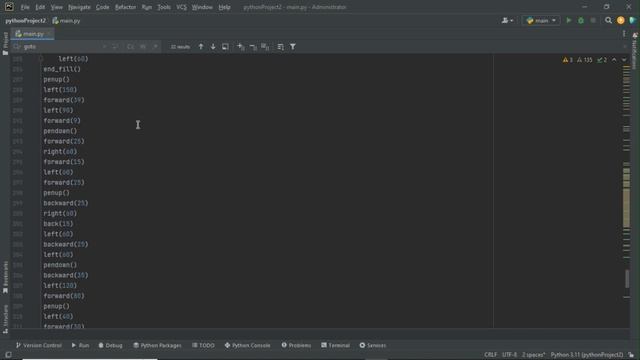This screenshot has width=640, height=360.
Task: Open the Help menu
Action: [224, 7]
